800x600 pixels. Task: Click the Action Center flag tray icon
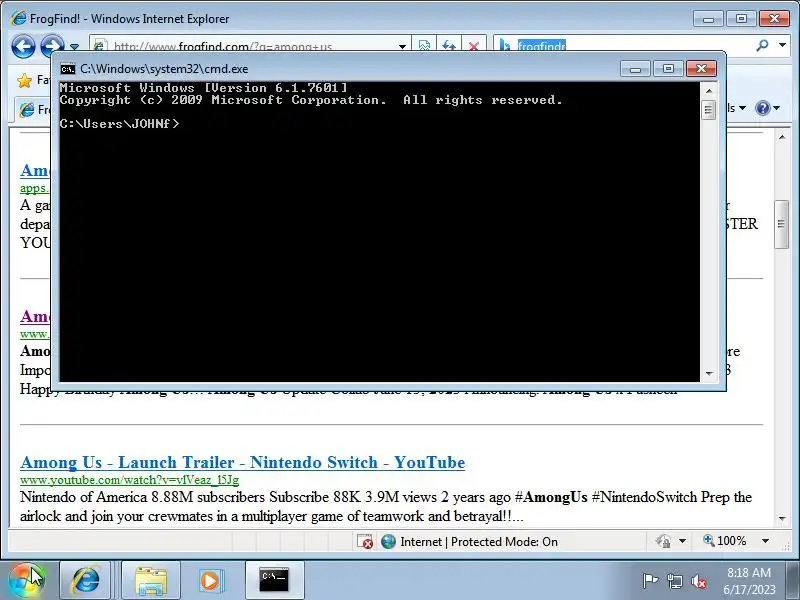click(x=649, y=581)
